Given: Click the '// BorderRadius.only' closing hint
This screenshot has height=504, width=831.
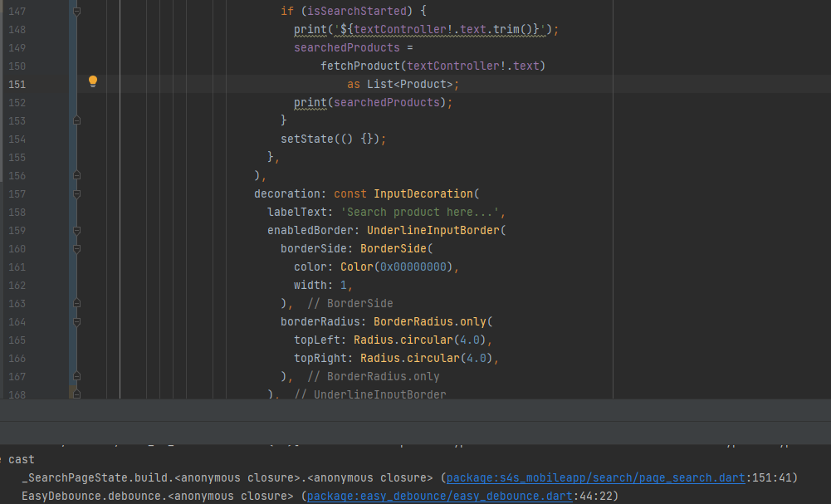Looking at the screenshot, I should tap(373, 376).
